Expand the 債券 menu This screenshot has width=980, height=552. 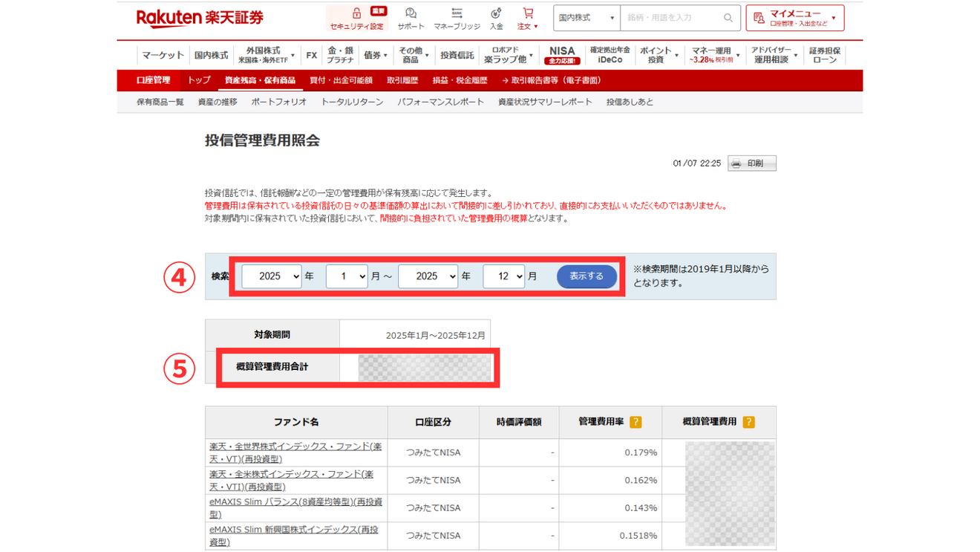click(376, 56)
